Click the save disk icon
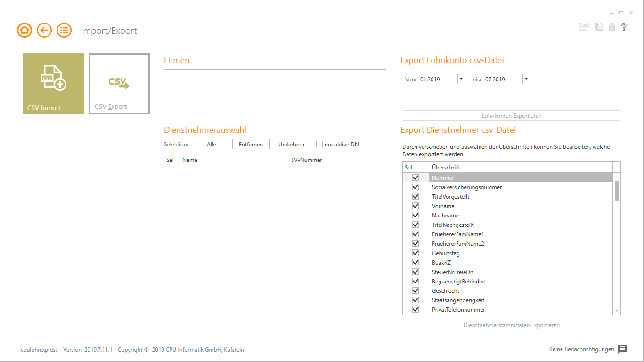Image resolution: width=644 pixels, height=362 pixels. point(599,27)
